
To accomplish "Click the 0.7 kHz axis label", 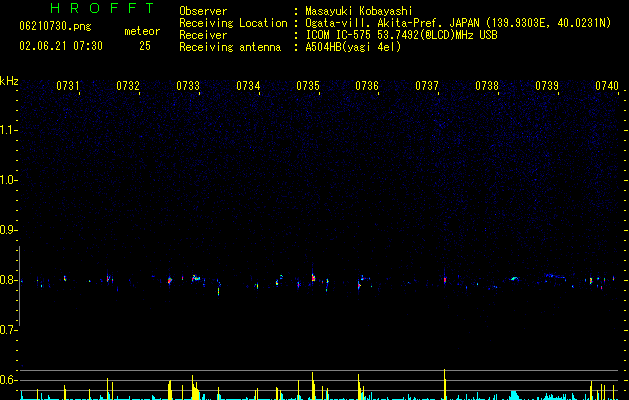I will click(9, 330).
